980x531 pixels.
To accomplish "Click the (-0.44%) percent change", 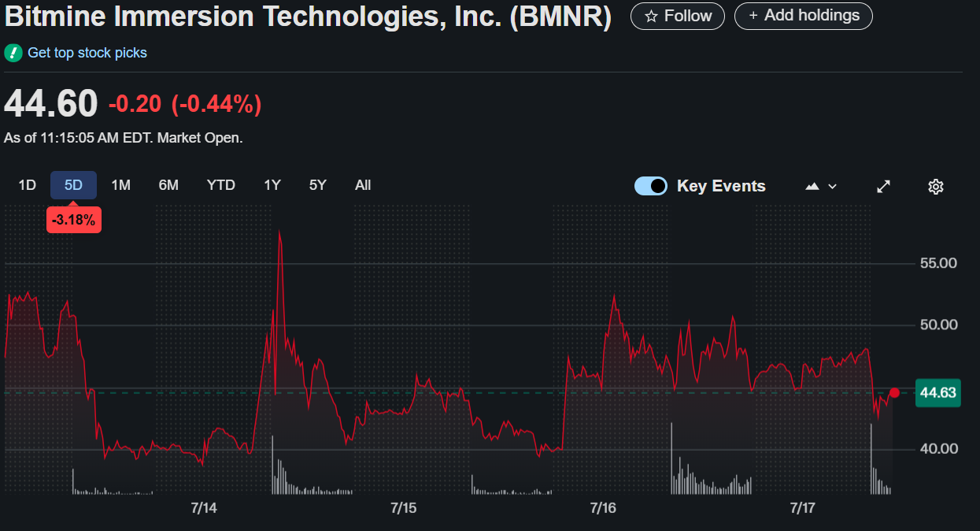I will (x=216, y=104).
